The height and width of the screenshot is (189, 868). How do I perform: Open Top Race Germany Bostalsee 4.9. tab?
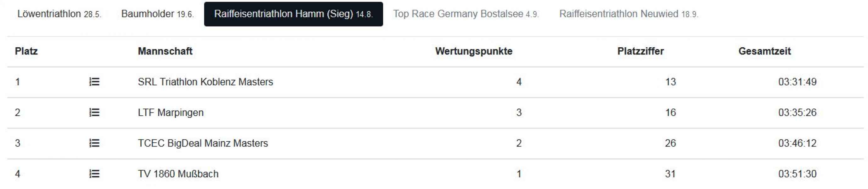click(466, 14)
